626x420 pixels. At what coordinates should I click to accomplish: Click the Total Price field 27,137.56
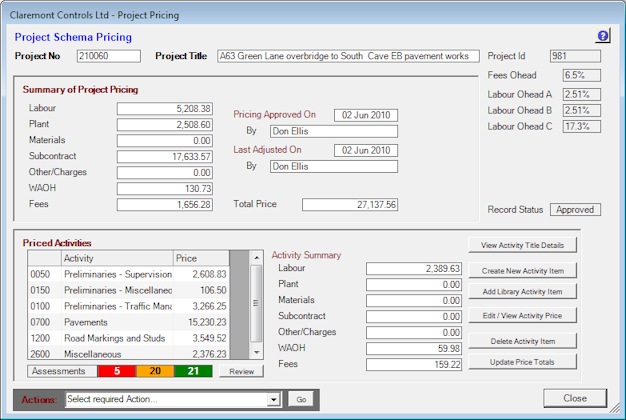pos(350,204)
